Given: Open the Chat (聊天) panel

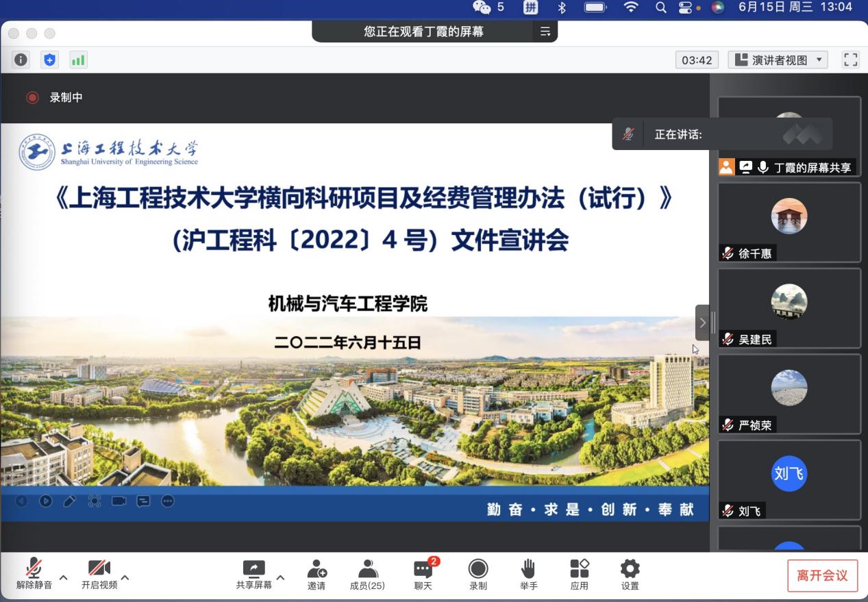Looking at the screenshot, I should click(423, 574).
